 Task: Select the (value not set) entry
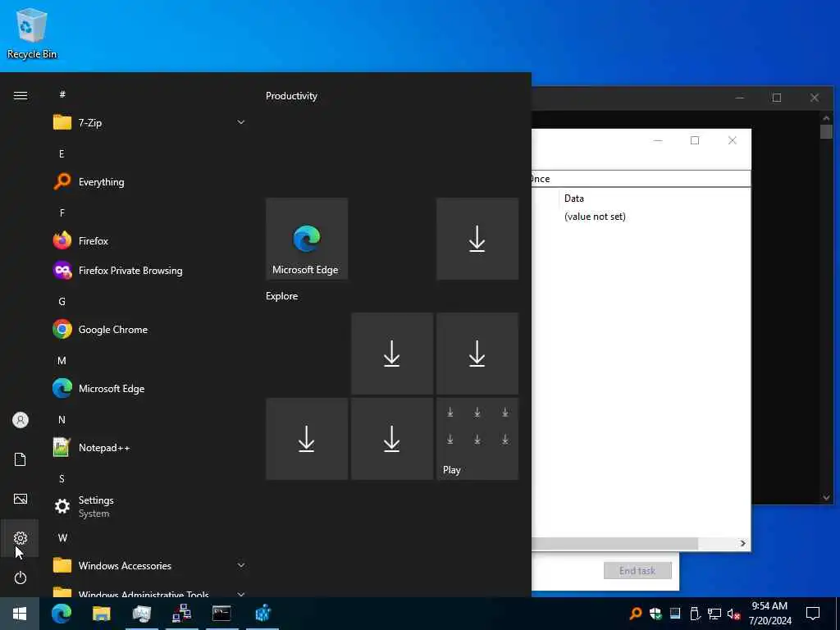click(595, 217)
